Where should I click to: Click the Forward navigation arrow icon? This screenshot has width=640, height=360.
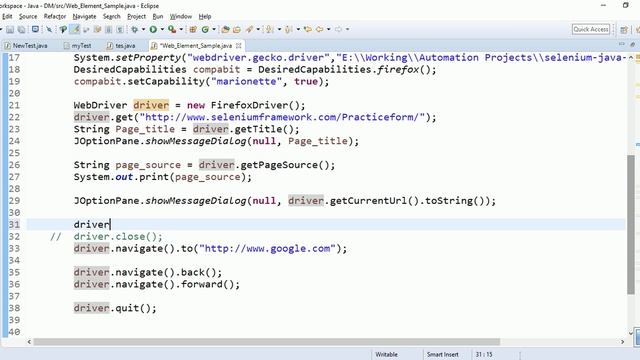[338, 29]
